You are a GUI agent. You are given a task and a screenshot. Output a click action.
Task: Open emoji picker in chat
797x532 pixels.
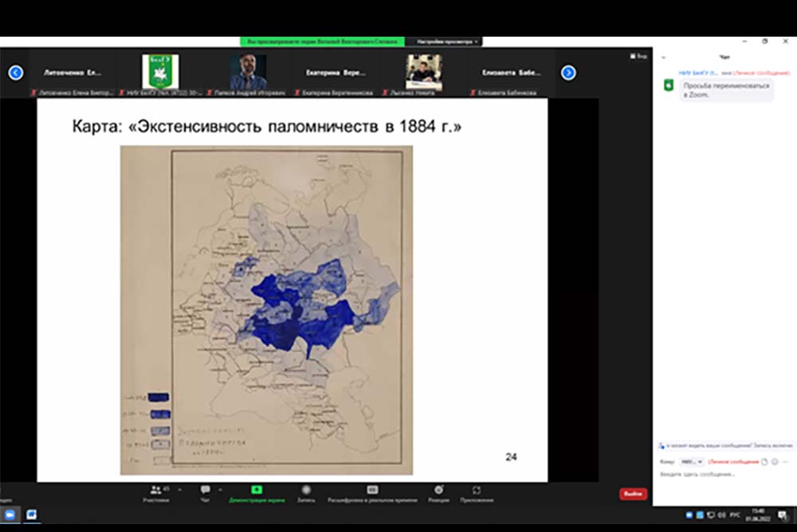(x=775, y=462)
